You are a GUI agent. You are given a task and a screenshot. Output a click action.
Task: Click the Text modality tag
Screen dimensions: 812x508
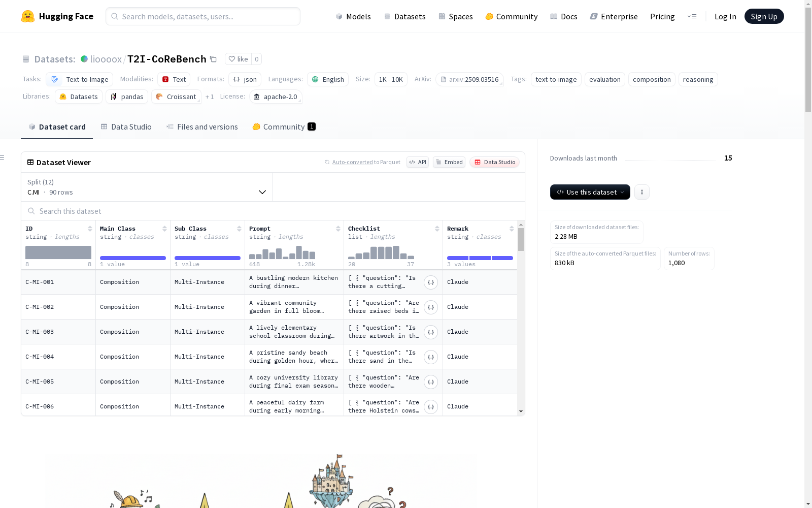(174, 79)
